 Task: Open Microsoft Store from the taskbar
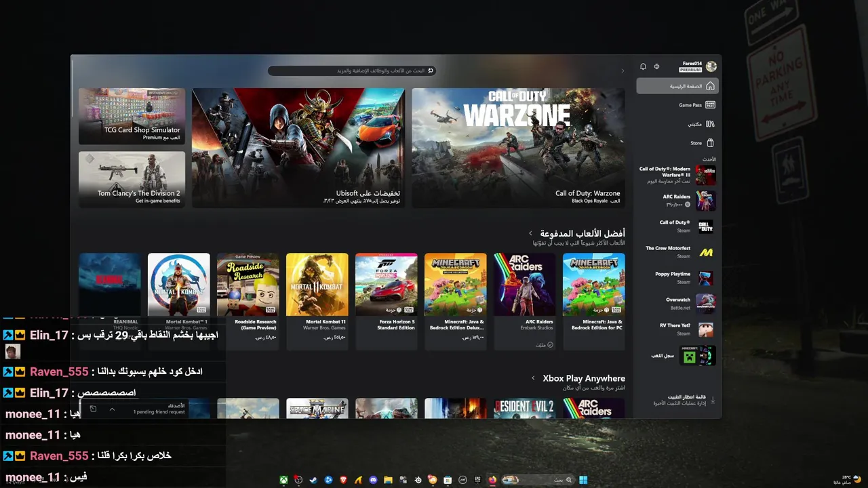448,480
